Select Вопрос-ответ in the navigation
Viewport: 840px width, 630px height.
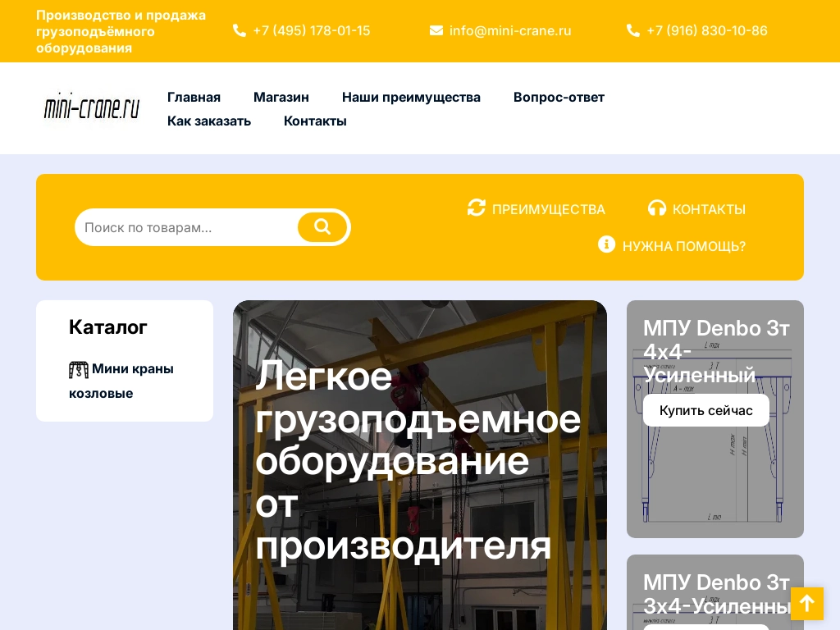coord(559,97)
